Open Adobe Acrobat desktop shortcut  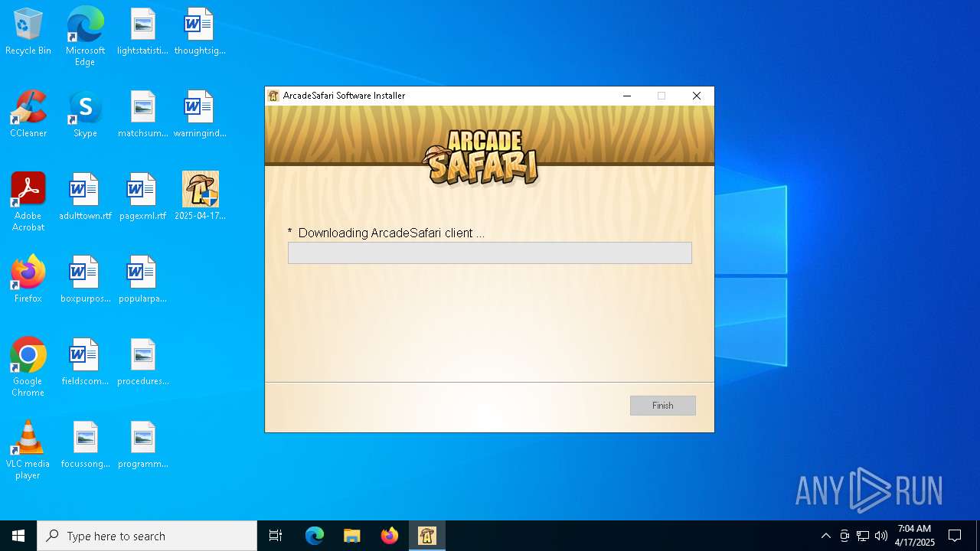pyautogui.click(x=28, y=202)
